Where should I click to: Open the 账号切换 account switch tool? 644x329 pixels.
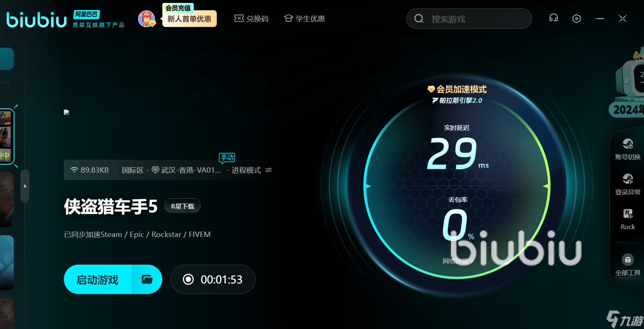(x=628, y=149)
